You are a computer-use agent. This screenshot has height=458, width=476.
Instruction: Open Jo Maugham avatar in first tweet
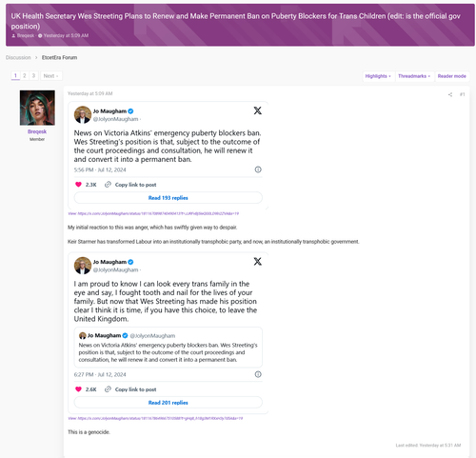pyautogui.click(x=83, y=114)
